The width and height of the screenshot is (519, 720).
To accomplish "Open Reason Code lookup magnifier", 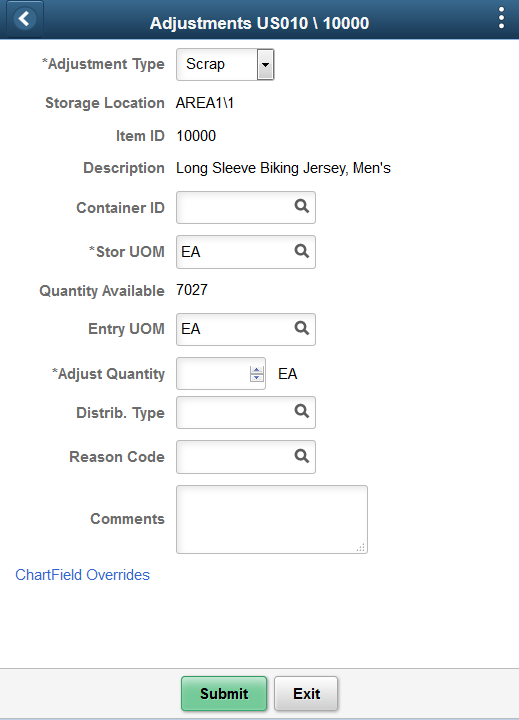I will pos(302,456).
